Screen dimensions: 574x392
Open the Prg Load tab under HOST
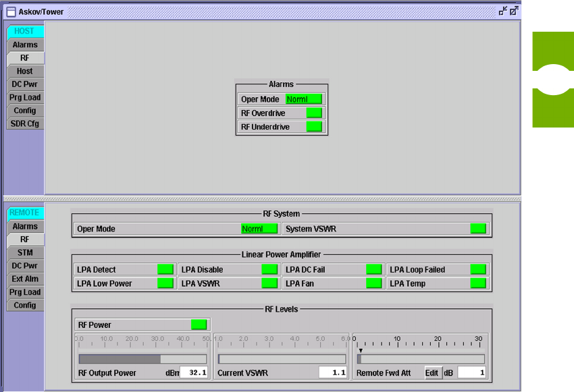tap(25, 97)
